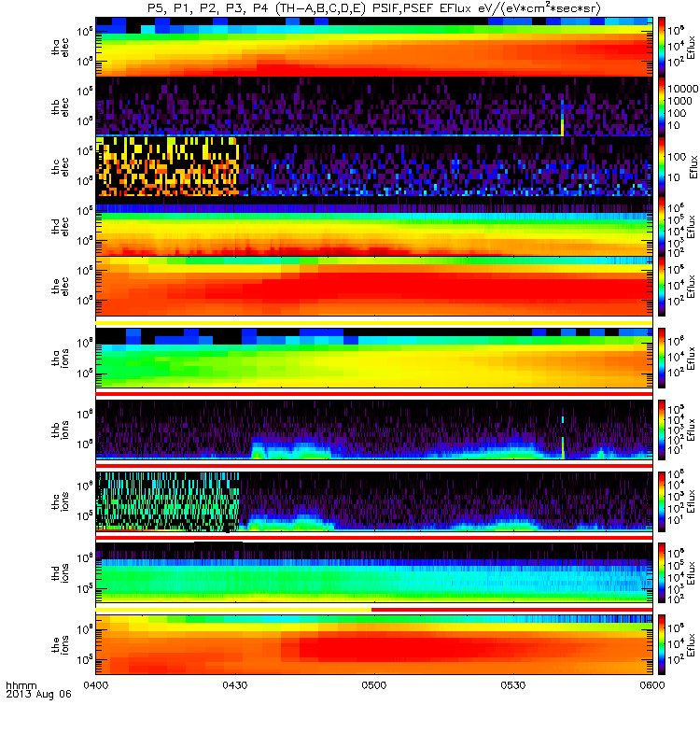Click the color bar beside the thb ions panel
700x747 pixels.
click(x=662, y=430)
